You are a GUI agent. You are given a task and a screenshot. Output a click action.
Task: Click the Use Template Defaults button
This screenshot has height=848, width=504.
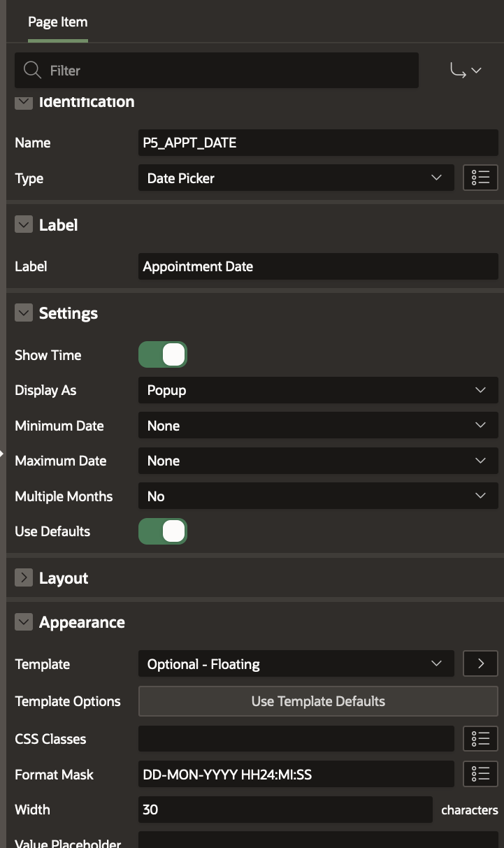(x=318, y=701)
